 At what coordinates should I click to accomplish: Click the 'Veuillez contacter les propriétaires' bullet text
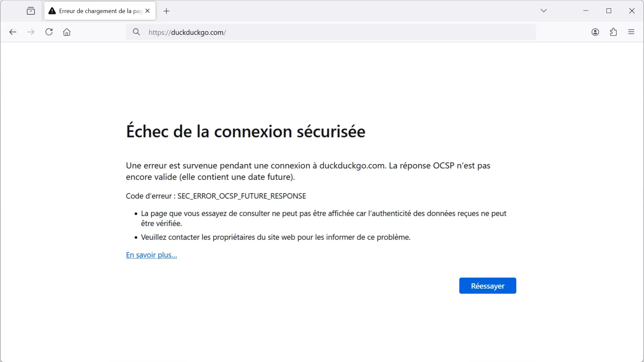276,237
